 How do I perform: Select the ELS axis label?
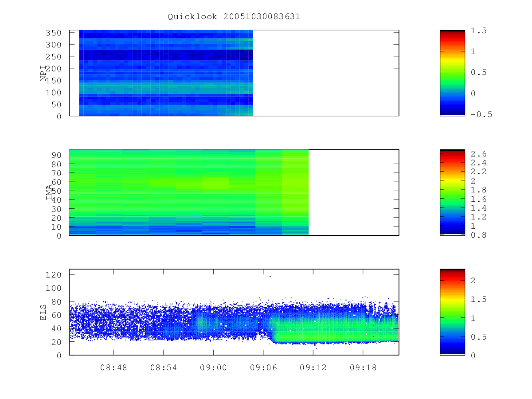tap(43, 312)
